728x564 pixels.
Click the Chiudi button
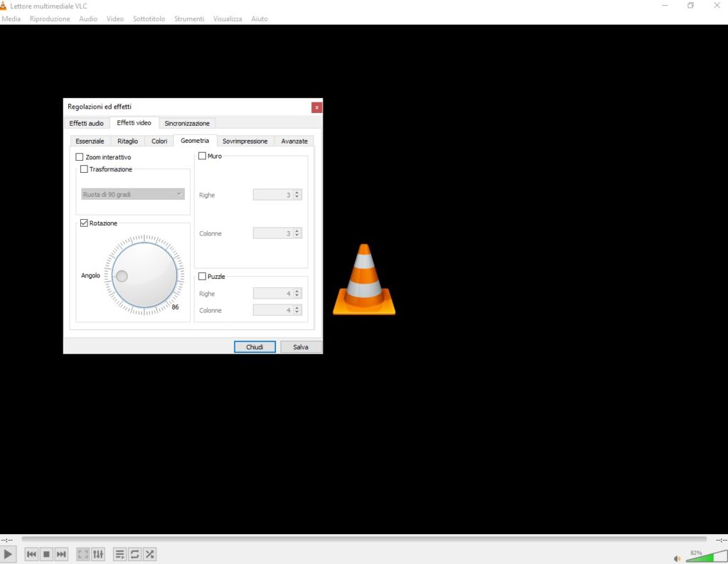[255, 347]
